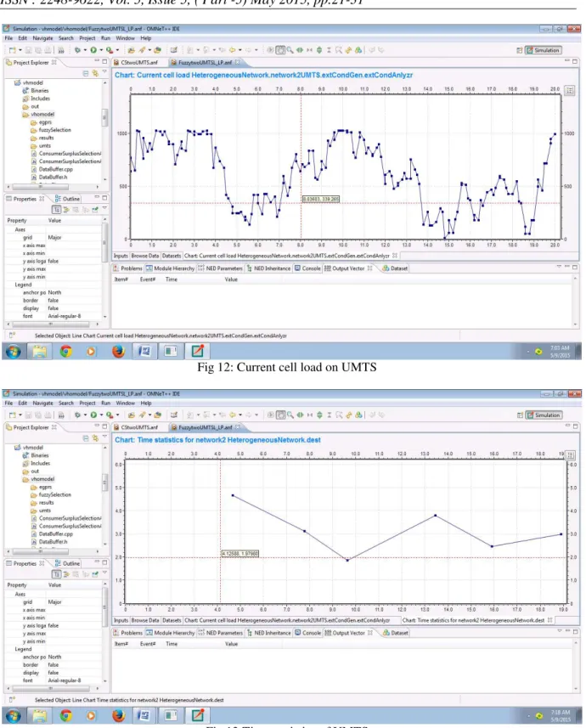Open Word from Fig 12 taskbar
This screenshot has width=586, height=728.
coord(144,352)
